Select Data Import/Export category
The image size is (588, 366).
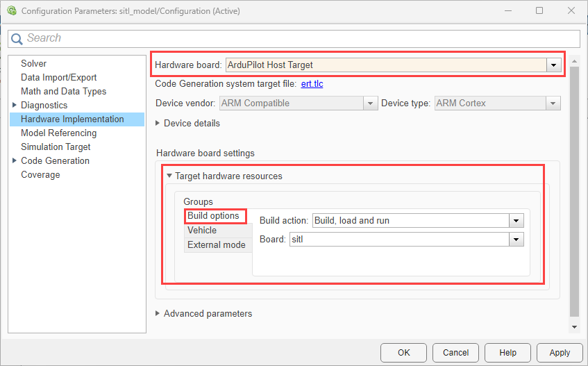tap(59, 77)
